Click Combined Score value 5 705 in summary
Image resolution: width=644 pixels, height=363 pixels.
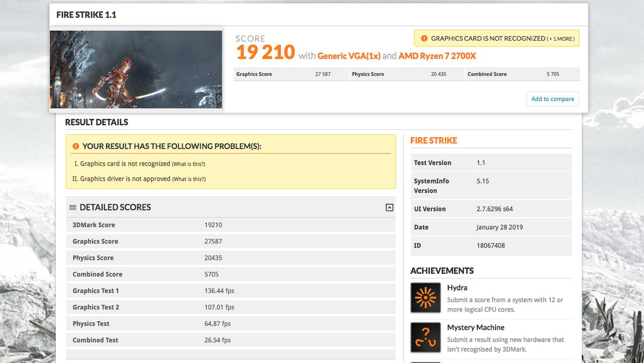[552, 74]
